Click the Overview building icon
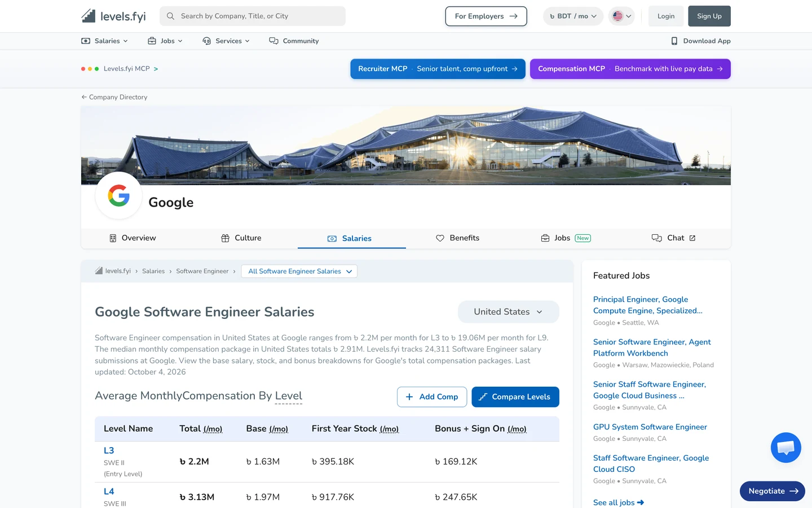The width and height of the screenshot is (812, 508). click(113, 238)
